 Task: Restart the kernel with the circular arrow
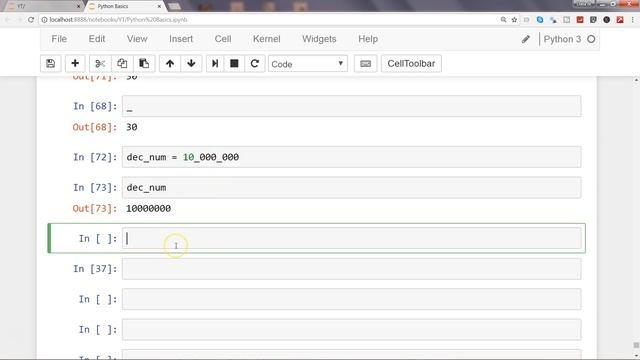coord(255,64)
